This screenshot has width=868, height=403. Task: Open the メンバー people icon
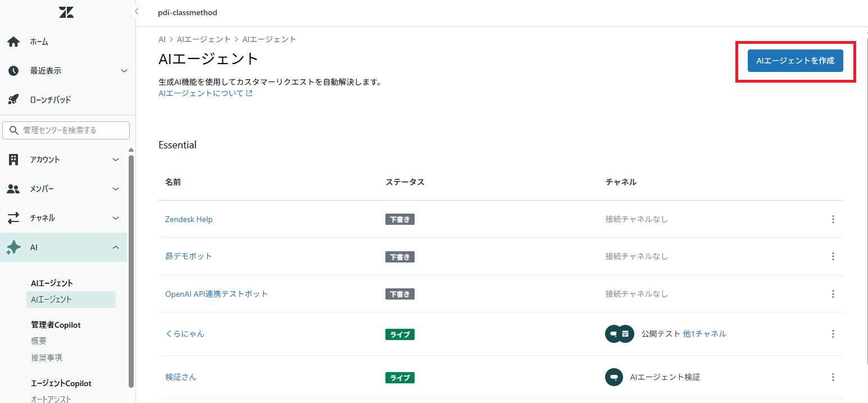[x=12, y=188]
